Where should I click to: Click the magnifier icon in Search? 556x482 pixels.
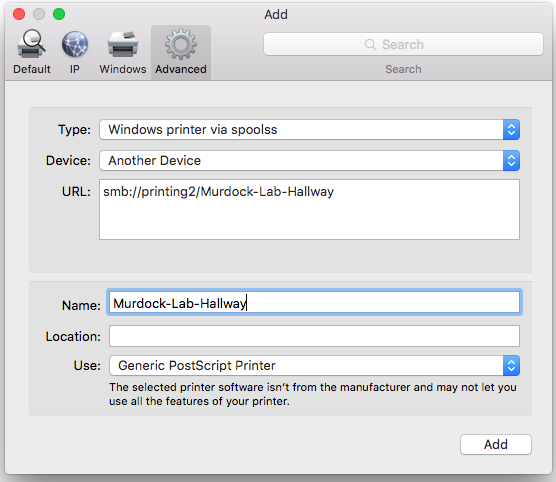click(370, 44)
